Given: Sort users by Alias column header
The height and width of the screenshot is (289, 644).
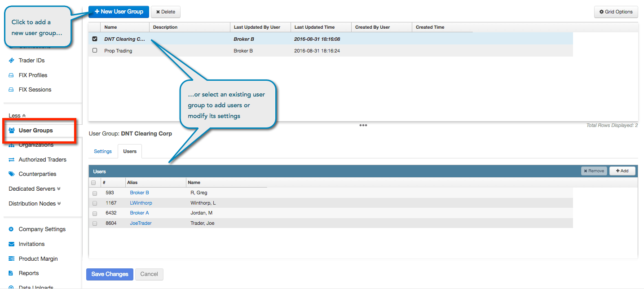Looking at the screenshot, I should (x=155, y=183).
